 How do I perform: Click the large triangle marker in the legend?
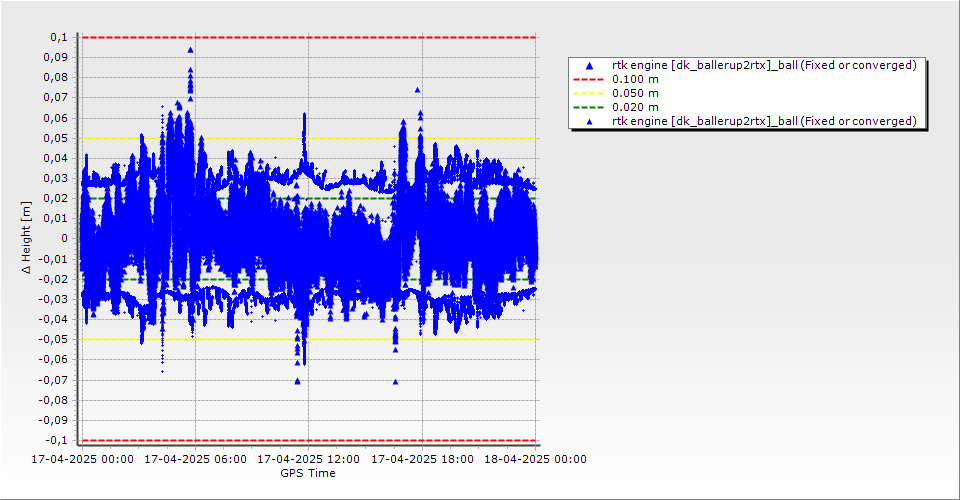(x=590, y=65)
